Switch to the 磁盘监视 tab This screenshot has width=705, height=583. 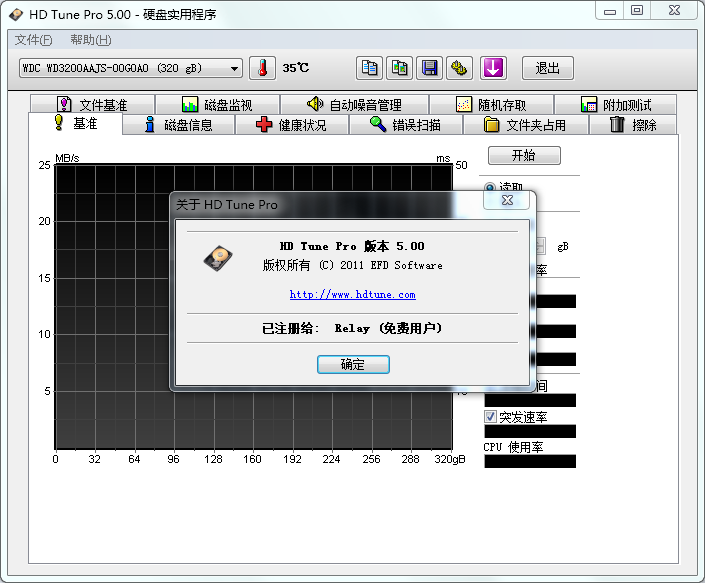[x=217, y=105]
